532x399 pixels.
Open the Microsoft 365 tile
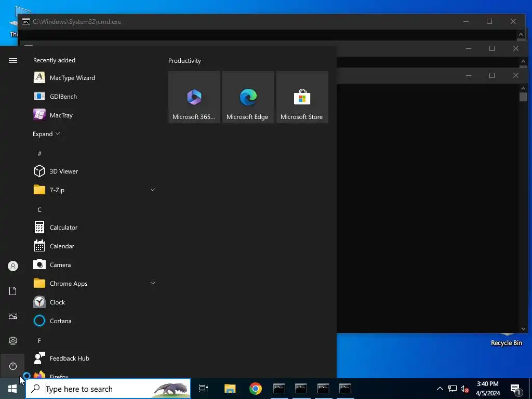click(194, 97)
